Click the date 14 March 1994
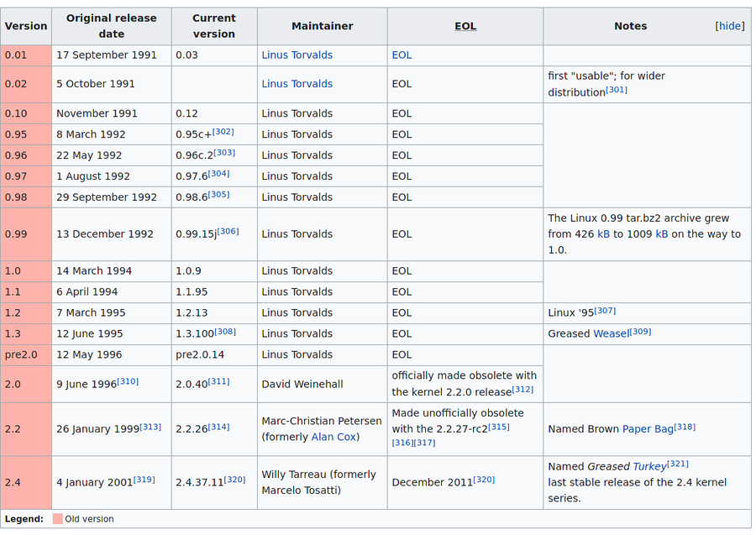The image size is (756, 535). point(94,271)
